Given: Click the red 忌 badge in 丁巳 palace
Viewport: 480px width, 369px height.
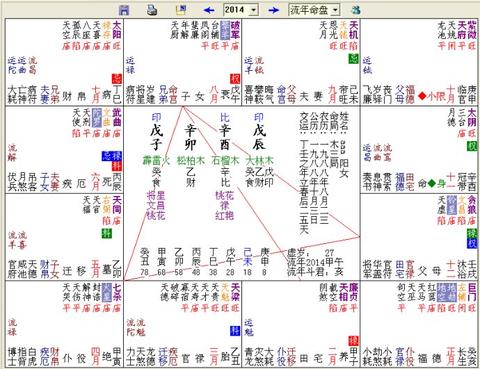Looking at the screenshot, I should 117,79.
